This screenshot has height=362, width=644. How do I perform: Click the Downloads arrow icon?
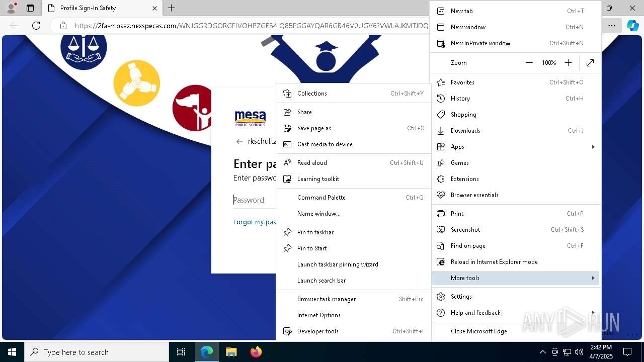point(441,131)
